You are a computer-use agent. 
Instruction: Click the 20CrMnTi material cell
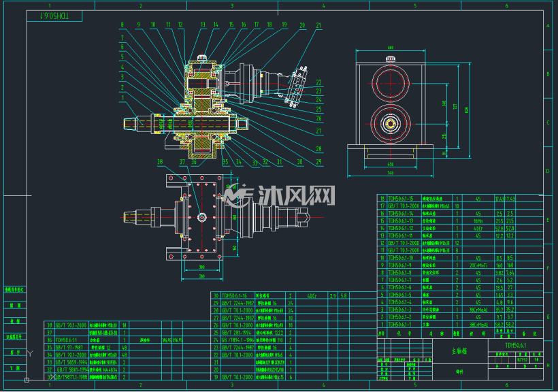tap(478, 265)
